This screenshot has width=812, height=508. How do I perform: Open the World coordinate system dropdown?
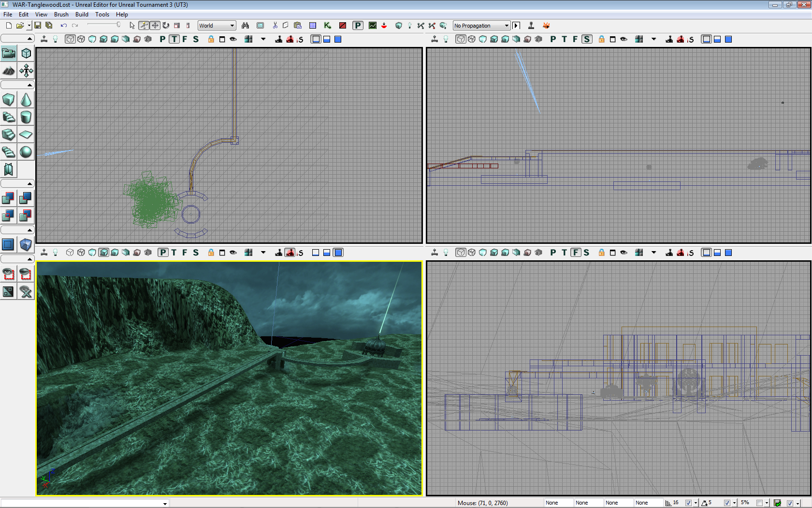point(217,26)
